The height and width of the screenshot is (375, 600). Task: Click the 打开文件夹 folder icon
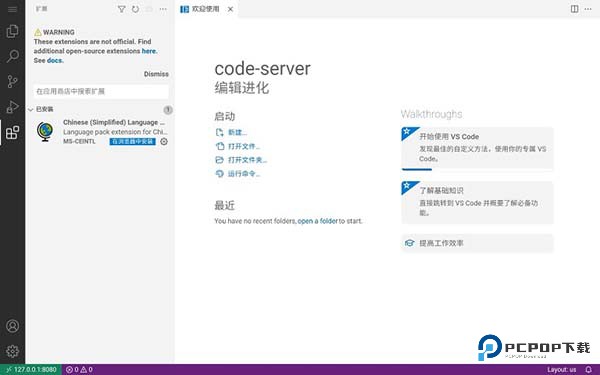tap(219, 160)
